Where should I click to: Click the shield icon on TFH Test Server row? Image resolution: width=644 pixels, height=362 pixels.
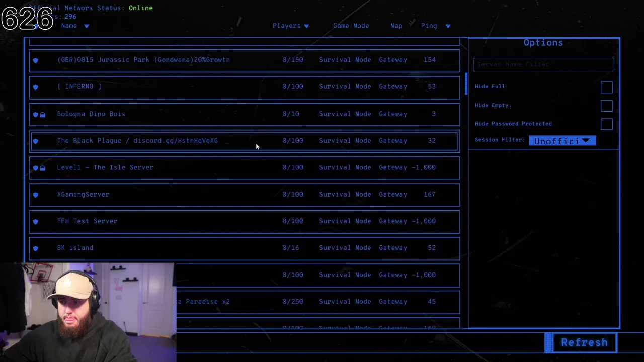pyautogui.click(x=35, y=221)
